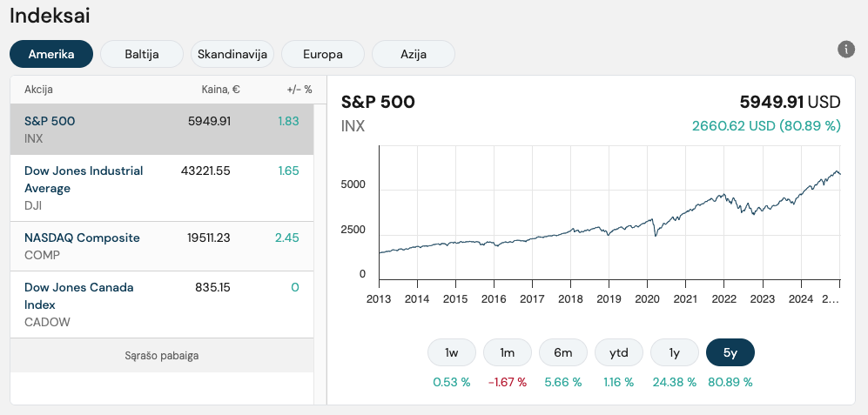
Task: Click the 5949.91 USD chart price
Action: click(790, 103)
